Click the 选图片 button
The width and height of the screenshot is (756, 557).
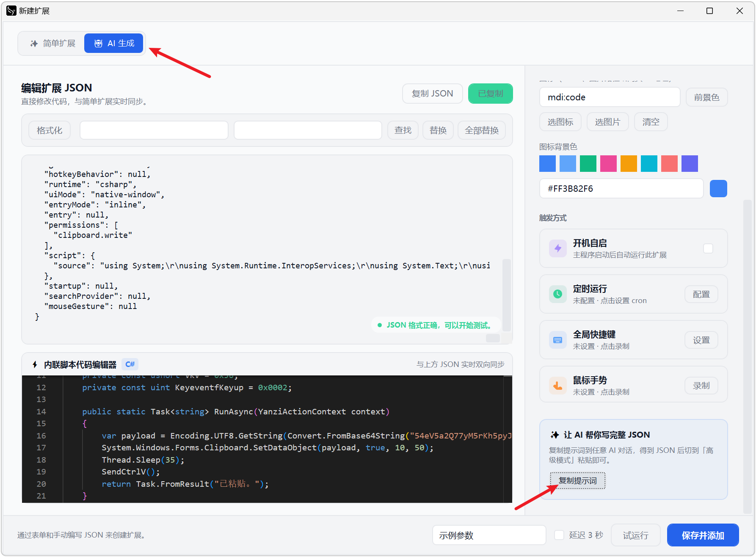click(x=607, y=122)
